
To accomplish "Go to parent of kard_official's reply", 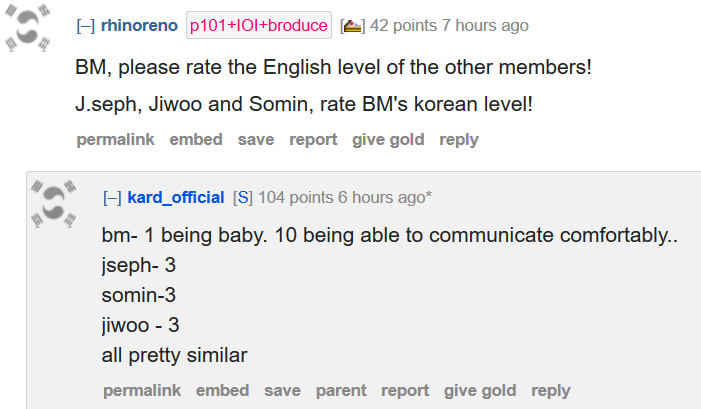I will (x=341, y=391).
